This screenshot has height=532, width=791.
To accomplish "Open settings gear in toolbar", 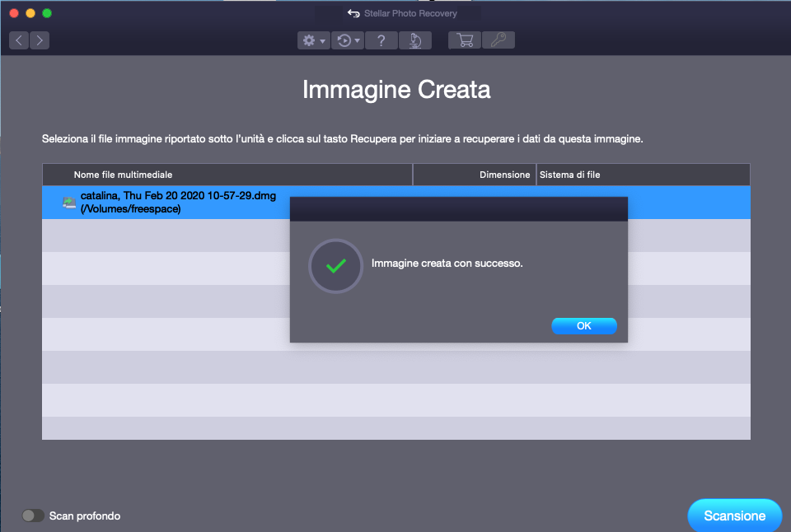I will 309,40.
